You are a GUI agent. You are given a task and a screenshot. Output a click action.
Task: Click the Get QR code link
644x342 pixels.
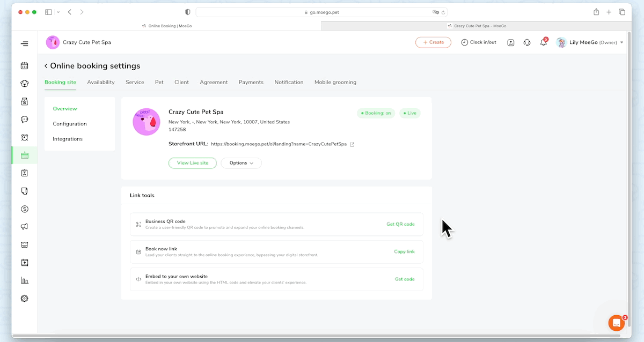tap(400, 224)
